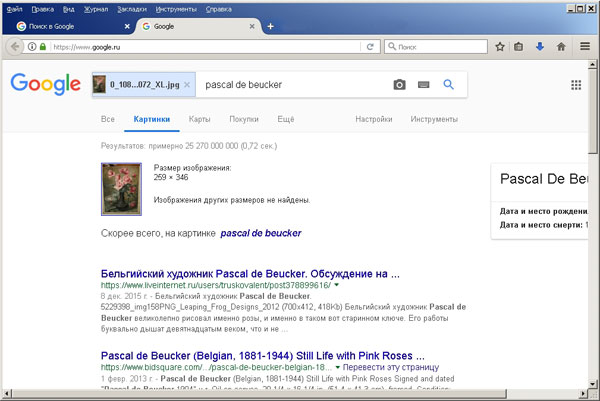Go back with the browser back arrow
600x401 pixels.
point(15,47)
